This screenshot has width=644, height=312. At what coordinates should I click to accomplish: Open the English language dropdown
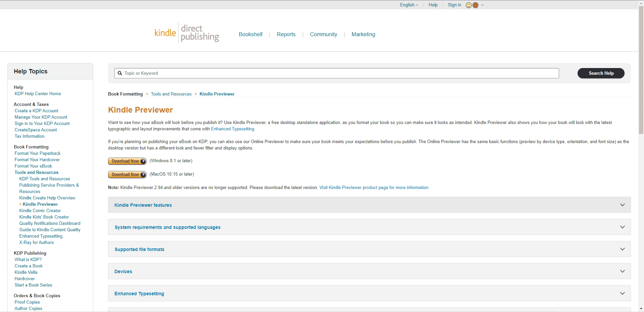(x=409, y=5)
